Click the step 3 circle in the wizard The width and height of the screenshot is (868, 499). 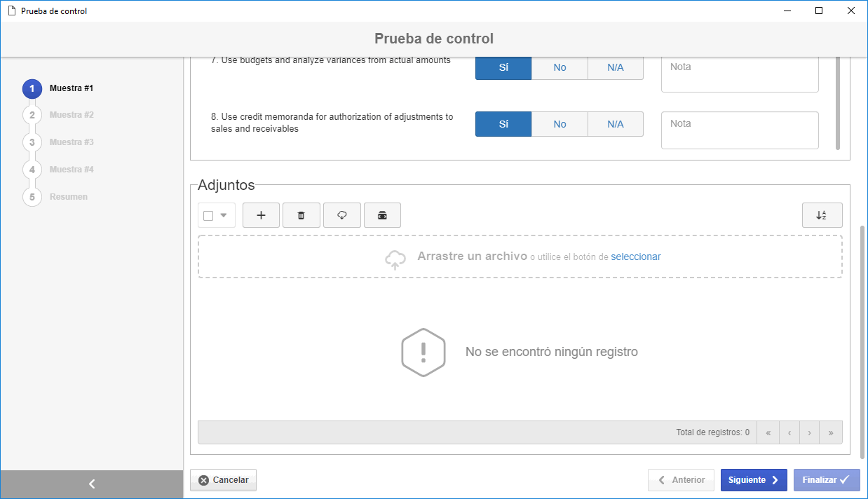(32, 142)
